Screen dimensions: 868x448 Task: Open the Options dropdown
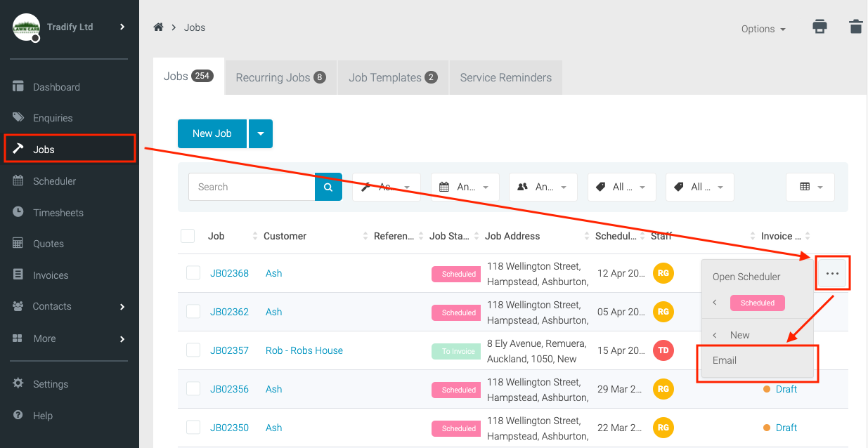click(763, 29)
